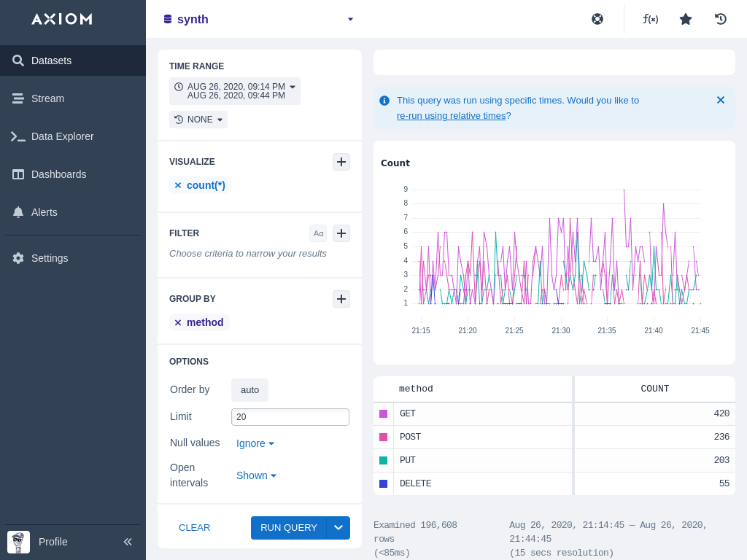This screenshot has height=560, width=747.
Task: Toggle case sensitivity Aa filter button
Action: pos(318,233)
